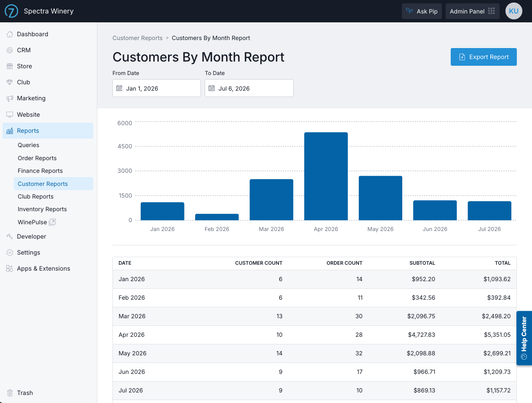Open the Admin Panel button
The image size is (532, 403).
473,11
